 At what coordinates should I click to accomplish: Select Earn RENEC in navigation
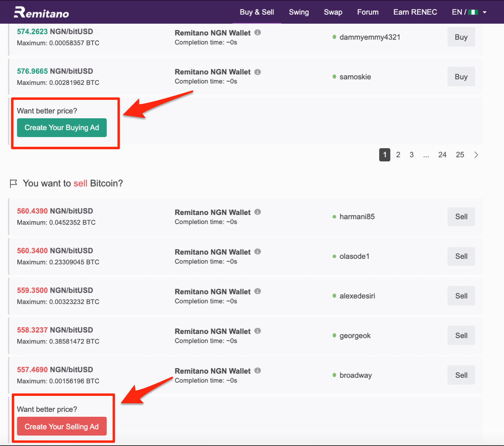[x=415, y=12]
